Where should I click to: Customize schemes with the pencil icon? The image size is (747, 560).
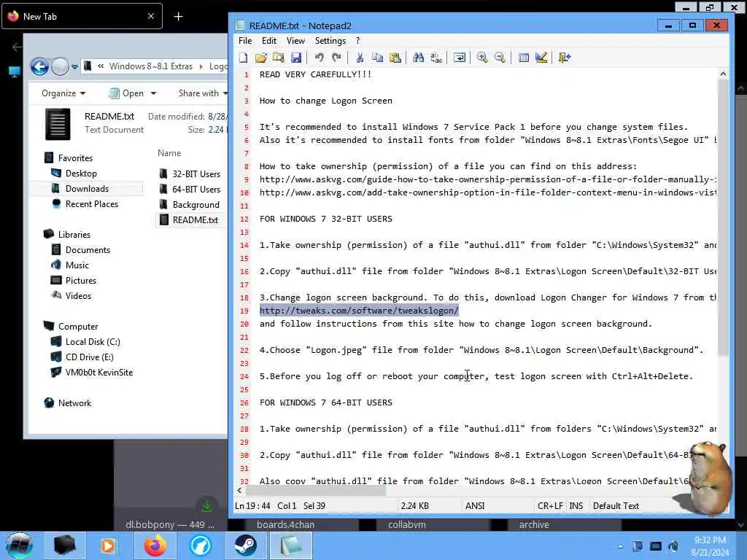(541, 58)
